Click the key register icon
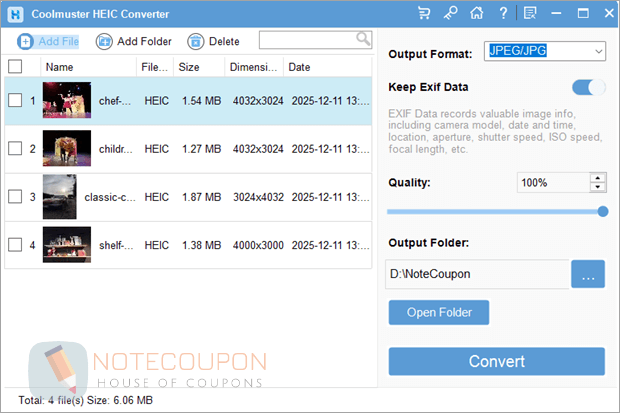The height and width of the screenshot is (413, 620). [x=450, y=13]
